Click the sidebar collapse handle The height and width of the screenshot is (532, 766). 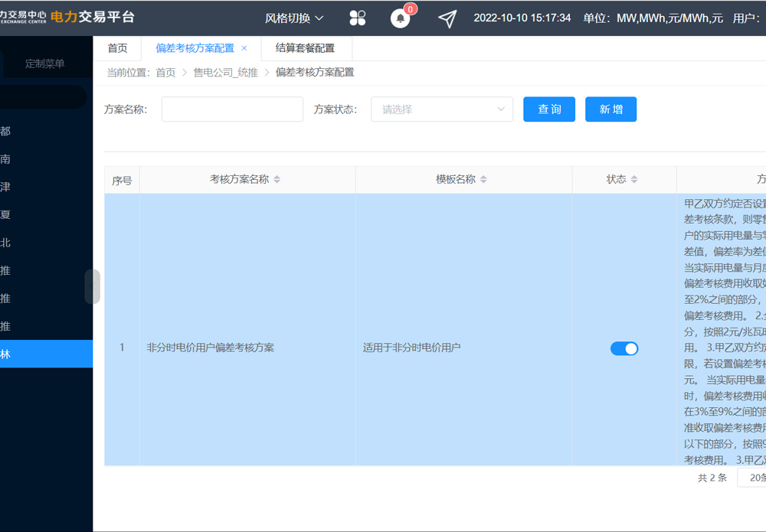[x=93, y=286]
